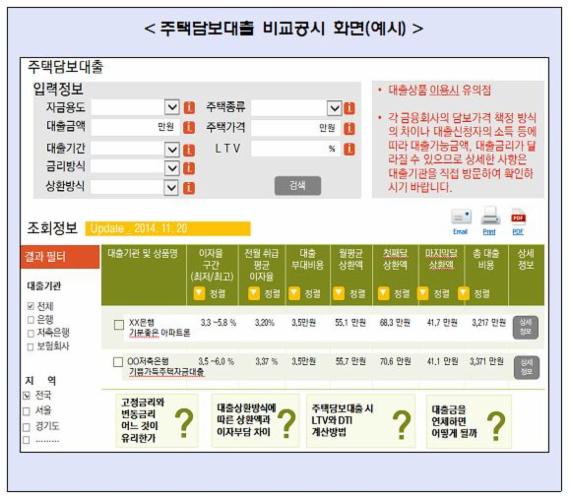
Task: Click the 대출금액 input field
Action: pos(135,127)
